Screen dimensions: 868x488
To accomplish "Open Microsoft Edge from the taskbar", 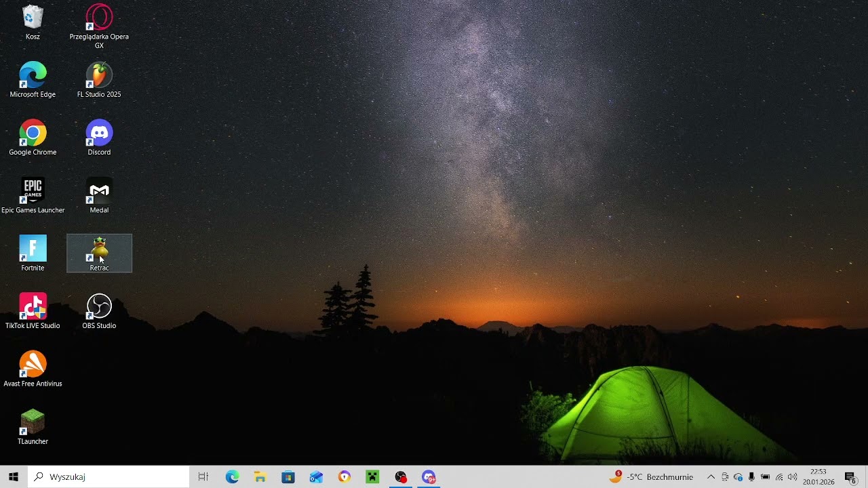I will 233,476.
